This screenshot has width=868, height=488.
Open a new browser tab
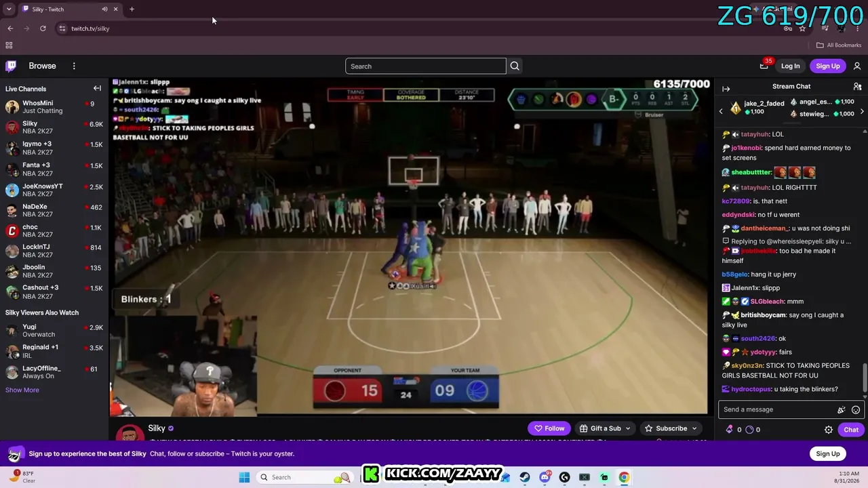[132, 9]
